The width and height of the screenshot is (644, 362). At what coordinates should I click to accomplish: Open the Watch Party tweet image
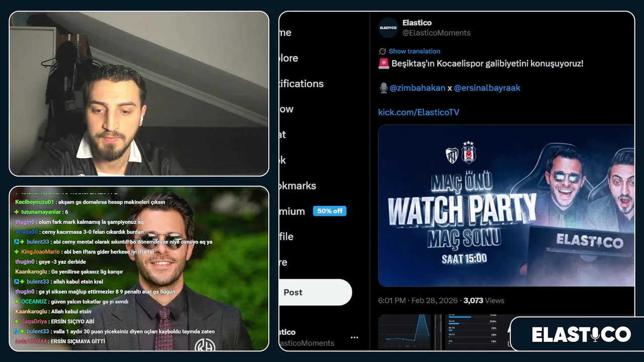point(506,206)
